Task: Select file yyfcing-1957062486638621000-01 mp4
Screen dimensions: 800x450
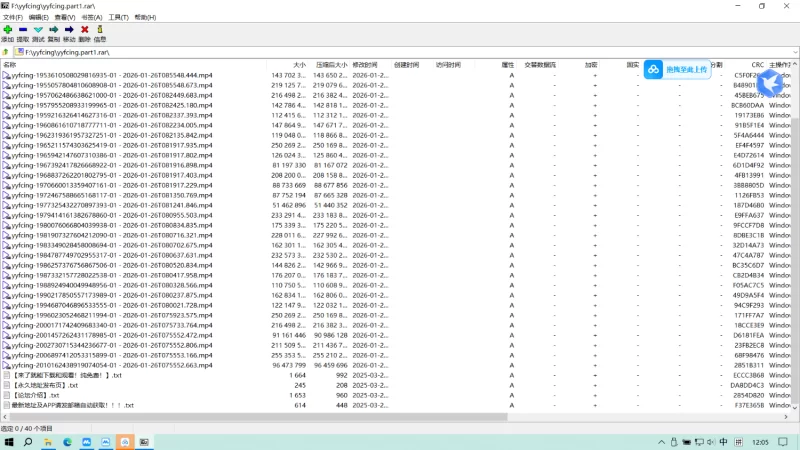Action: coord(112,95)
